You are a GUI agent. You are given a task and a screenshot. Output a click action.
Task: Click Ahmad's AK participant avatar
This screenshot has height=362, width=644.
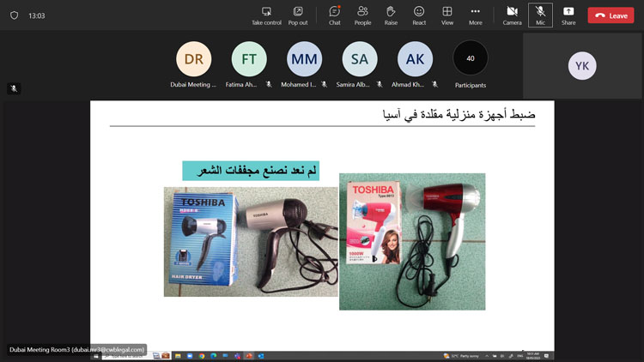[415, 59]
